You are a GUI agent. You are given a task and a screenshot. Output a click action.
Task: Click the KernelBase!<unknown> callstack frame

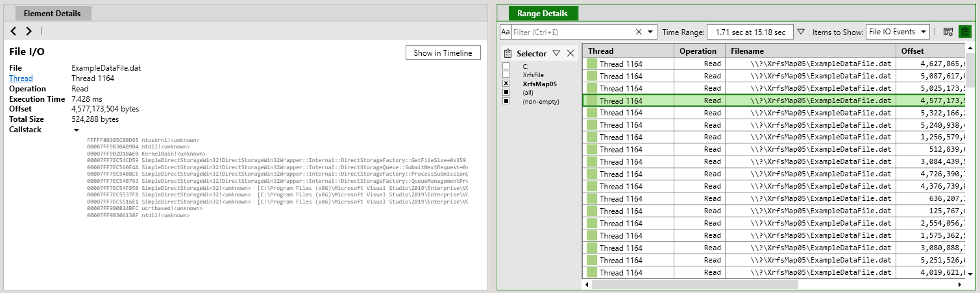[146, 154]
